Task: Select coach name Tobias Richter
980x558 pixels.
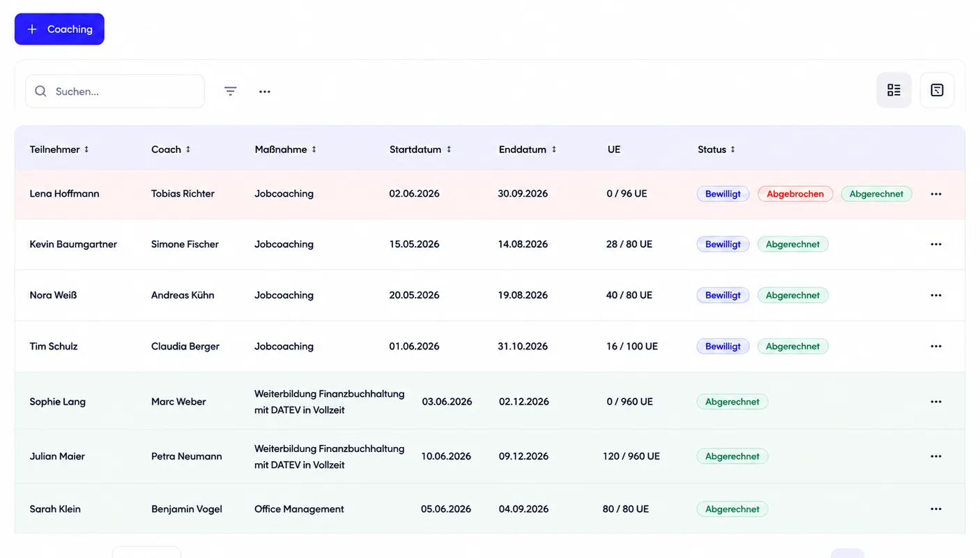Action: pyautogui.click(x=183, y=194)
